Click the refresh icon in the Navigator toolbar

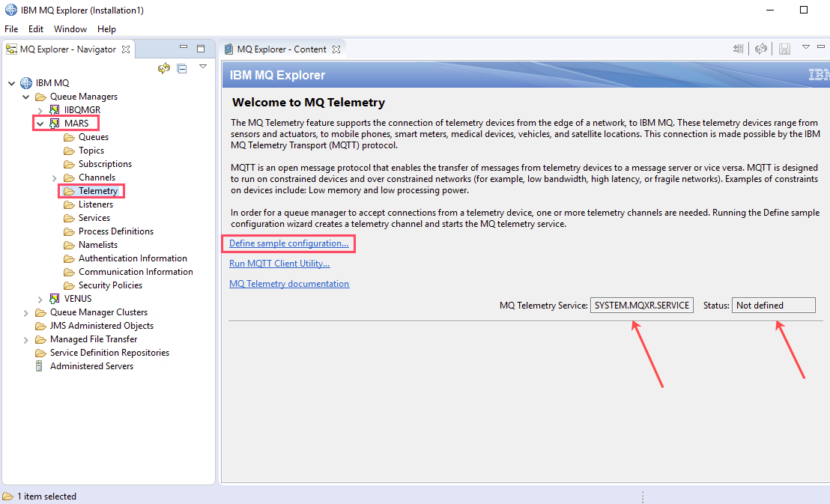pyautogui.click(x=163, y=68)
